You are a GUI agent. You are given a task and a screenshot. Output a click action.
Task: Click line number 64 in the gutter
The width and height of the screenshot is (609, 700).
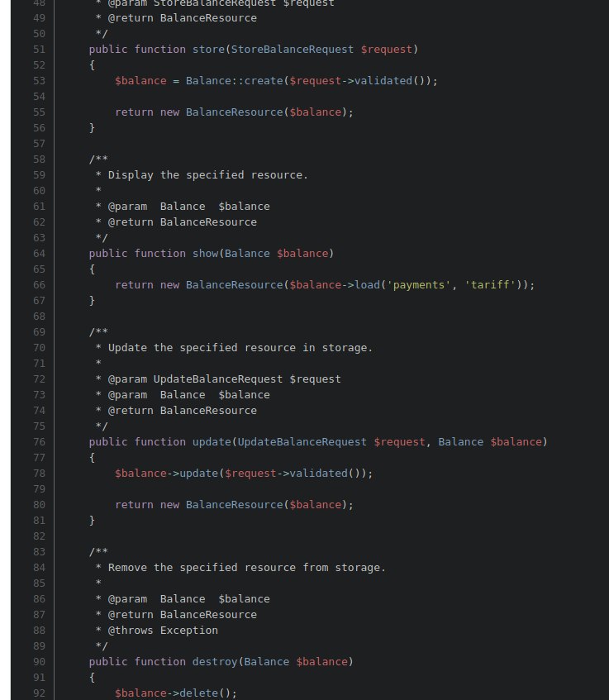(40, 254)
